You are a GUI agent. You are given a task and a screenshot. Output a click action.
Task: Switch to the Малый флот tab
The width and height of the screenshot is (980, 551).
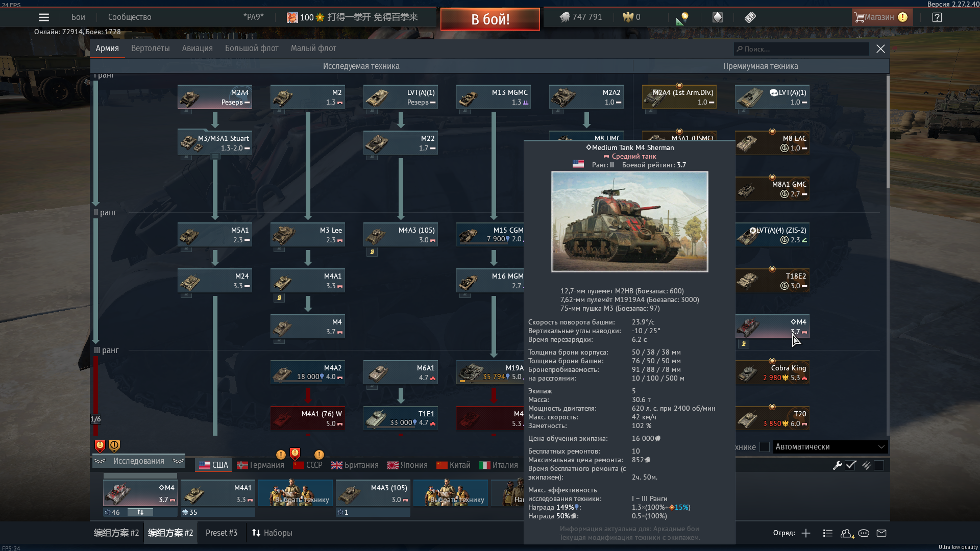point(313,48)
